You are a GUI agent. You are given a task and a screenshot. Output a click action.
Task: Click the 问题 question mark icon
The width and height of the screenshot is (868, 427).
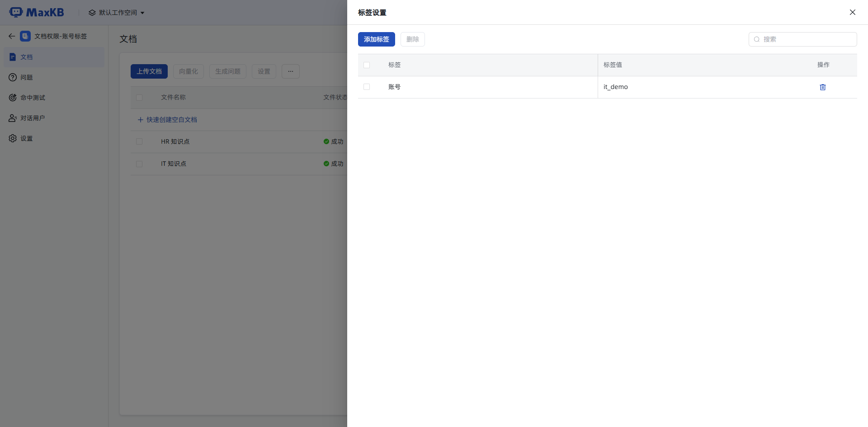13,77
